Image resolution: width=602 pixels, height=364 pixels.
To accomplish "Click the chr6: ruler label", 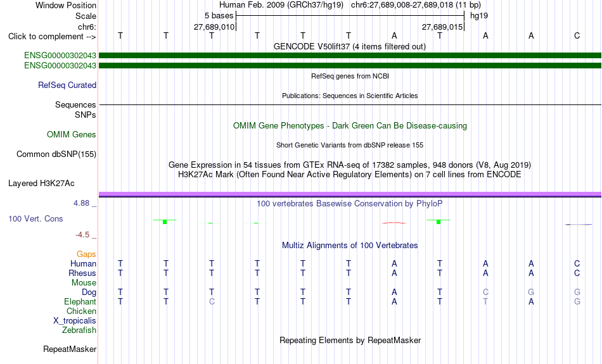I will click(87, 27).
